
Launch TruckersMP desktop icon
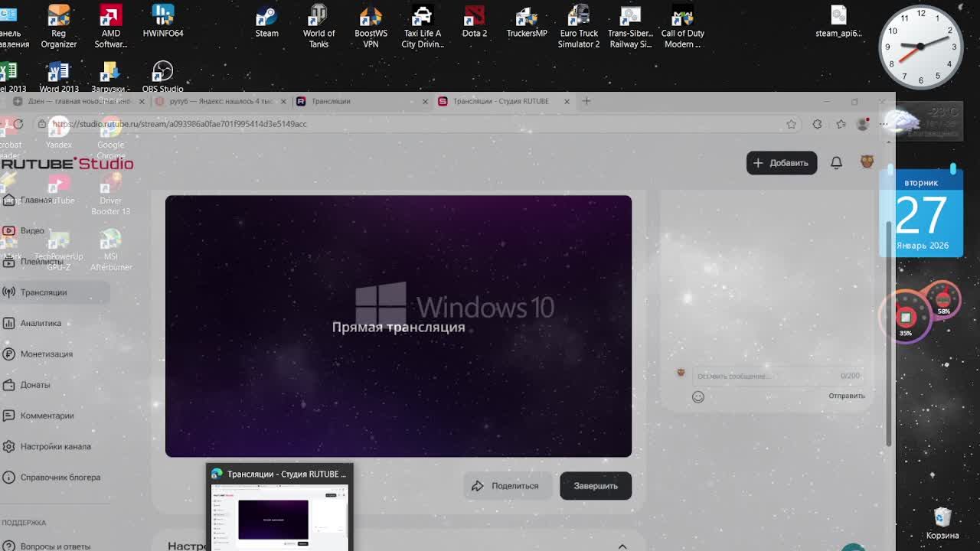coord(527,21)
